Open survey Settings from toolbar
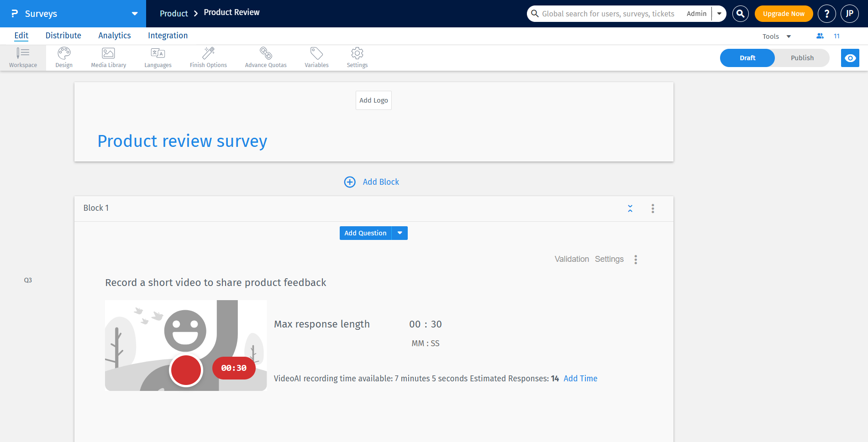The width and height of the screenshot is (868, 442). pyautogui.click(x=357, y=57)
